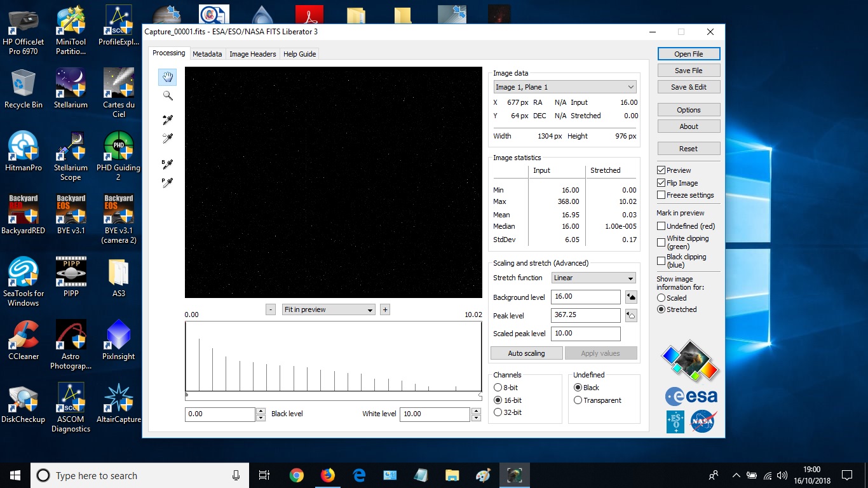
Task: Open the Image 1, Plane 1 dropdown
Action: click(x=565, y=87)
